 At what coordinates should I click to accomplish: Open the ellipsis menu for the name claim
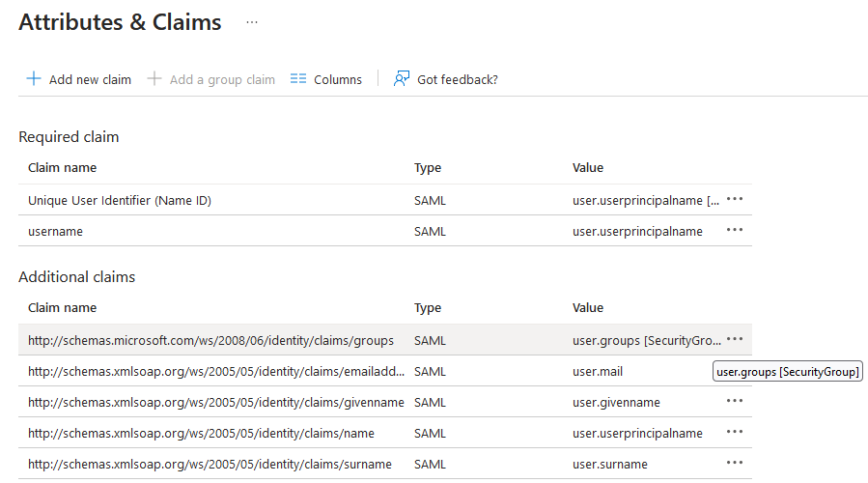(735, 432)
